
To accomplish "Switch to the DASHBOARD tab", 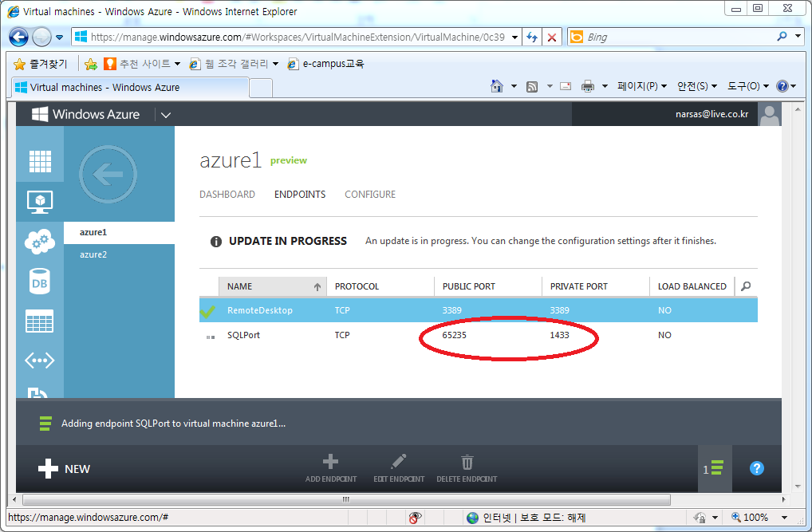I will tap(227, 195).
